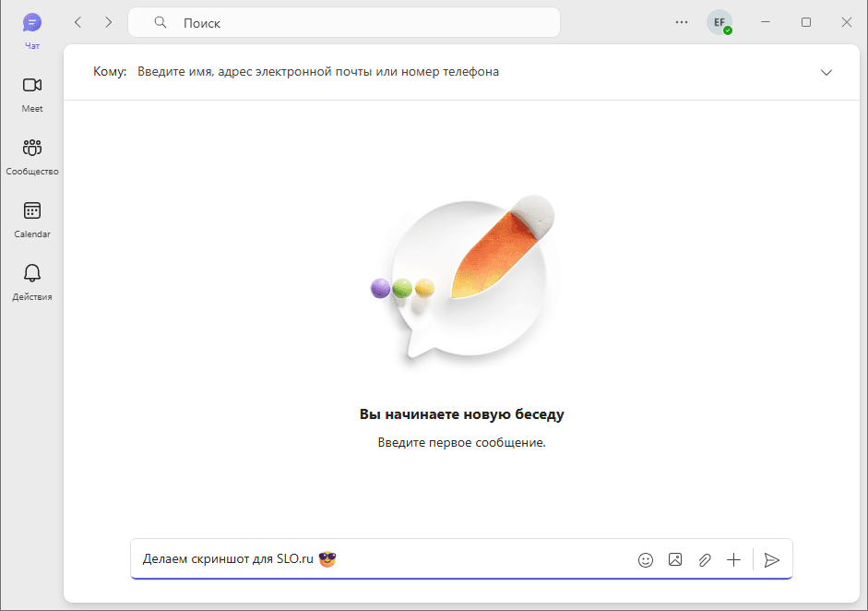This screenshot has height=611, width=868.
Task: Open the Meet video section
Action: 32,93
